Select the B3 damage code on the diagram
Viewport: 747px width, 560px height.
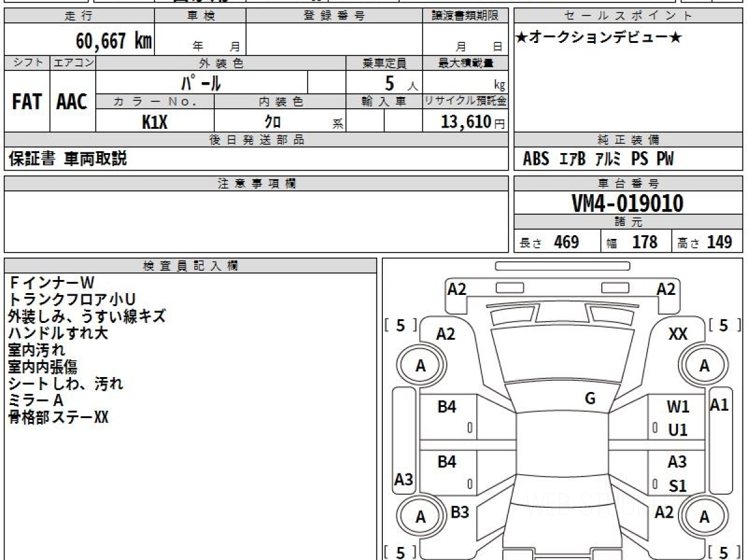(459, 512)
